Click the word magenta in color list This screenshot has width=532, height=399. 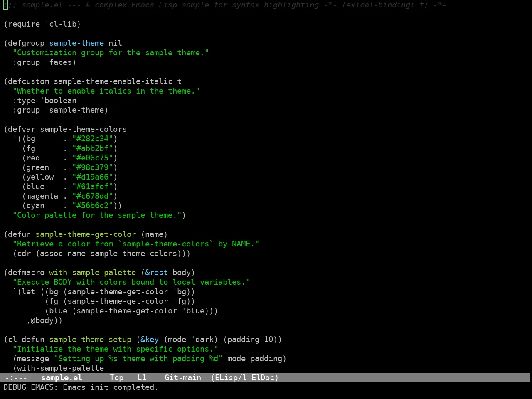click(x=42, y=196)
